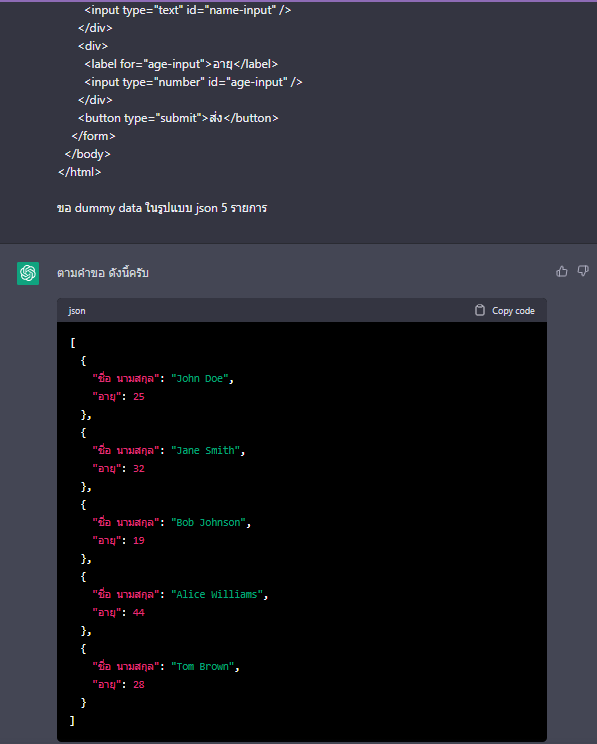Screen dimensions: 597x744
Task: Click the submit button tag line
Action: 178,118
